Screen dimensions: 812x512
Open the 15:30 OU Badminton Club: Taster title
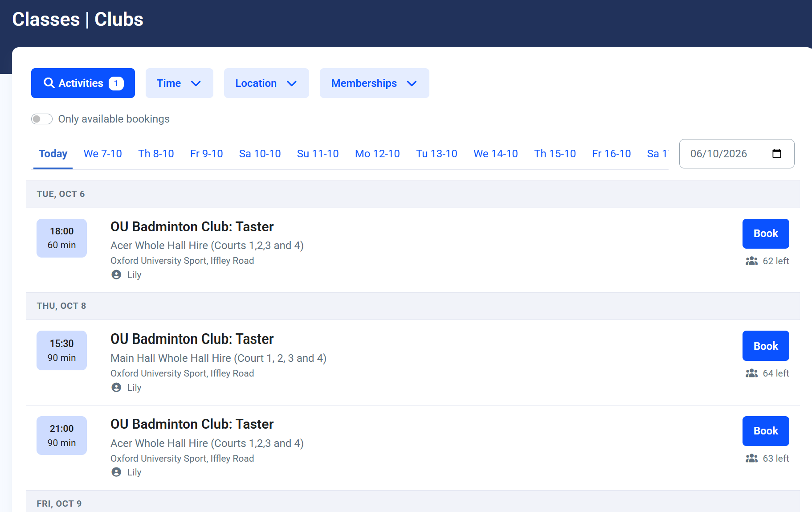[192, 339]
